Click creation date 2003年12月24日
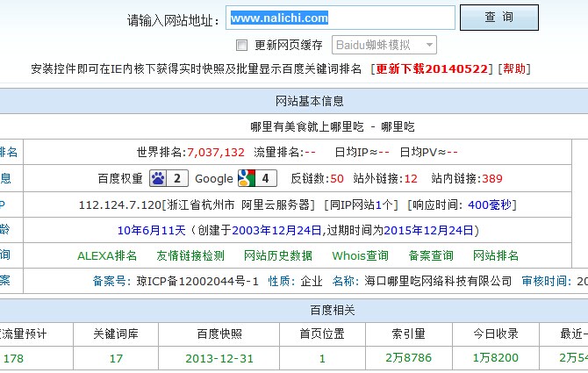The image size is (588, 373). [276, 231]
